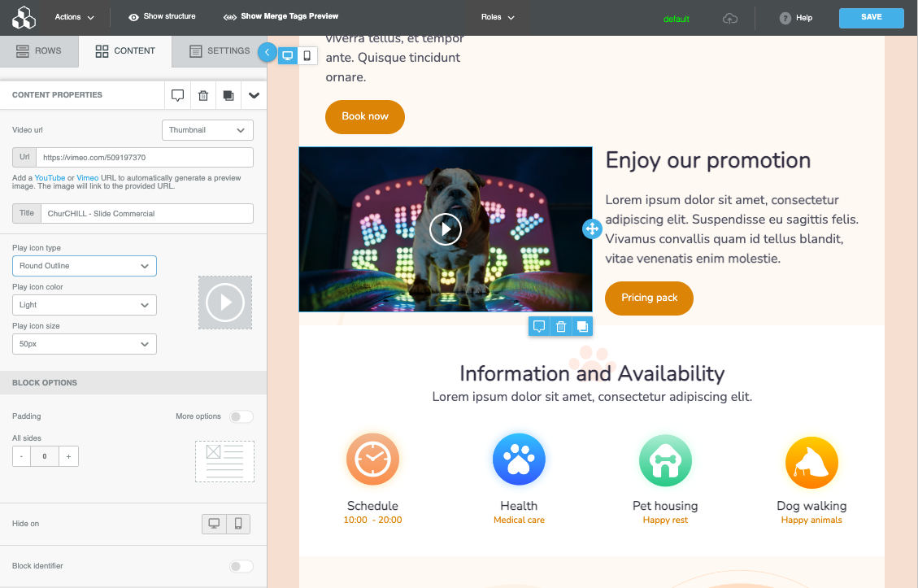This screenshot has height=588, width=918.
Task: Toggle Hide on desktop button
Action: (214, 524)
